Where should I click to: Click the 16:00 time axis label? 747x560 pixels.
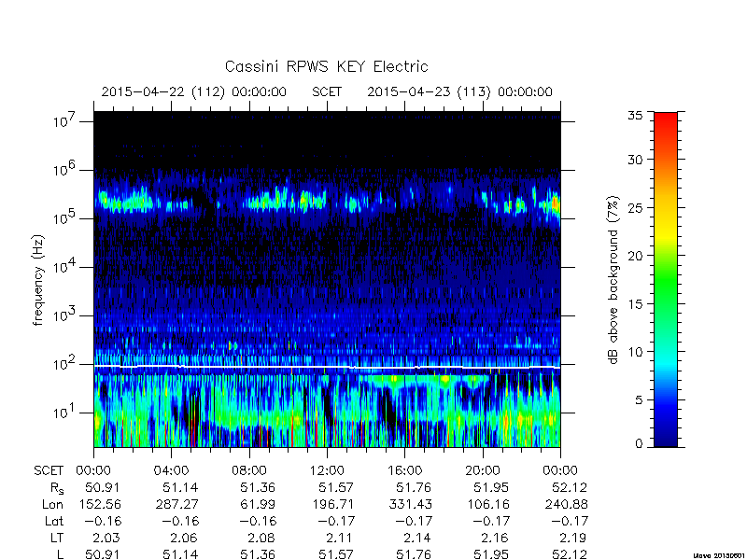(x=404, y=470)
